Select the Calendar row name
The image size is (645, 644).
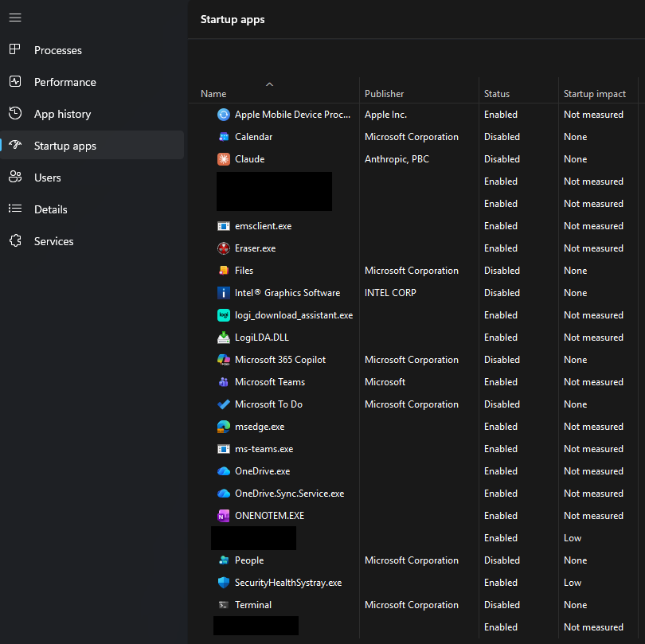pyautogui.click(x=253, y=137)
